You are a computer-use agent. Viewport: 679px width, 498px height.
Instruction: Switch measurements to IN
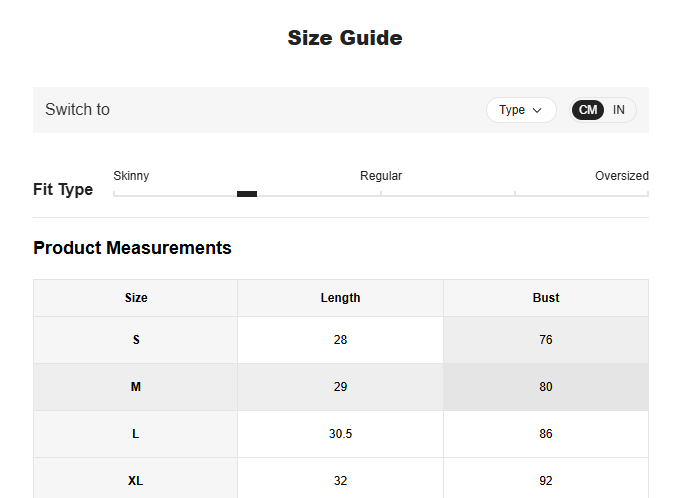pos(619,110)
